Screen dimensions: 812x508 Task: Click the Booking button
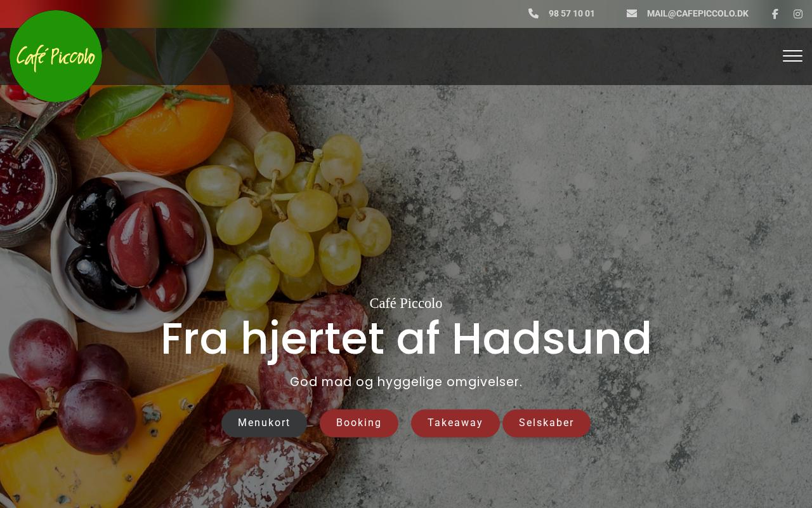click(x=359, y=423)
